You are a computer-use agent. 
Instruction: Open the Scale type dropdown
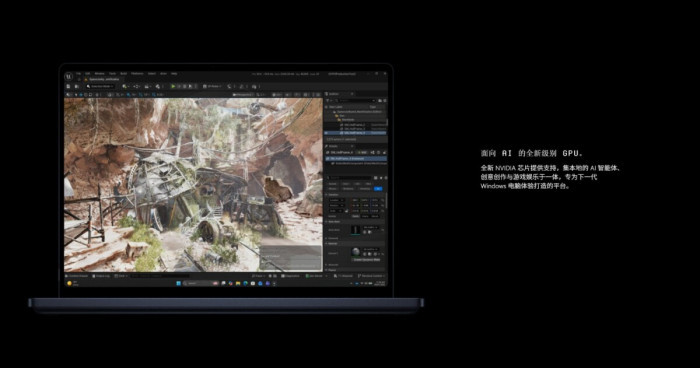[335, 211]
